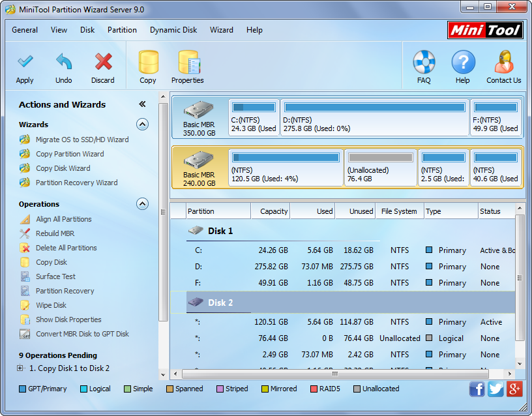Sort by the Used column header
Viewport: 532px width, 416px height.
(x=313, y=211)
